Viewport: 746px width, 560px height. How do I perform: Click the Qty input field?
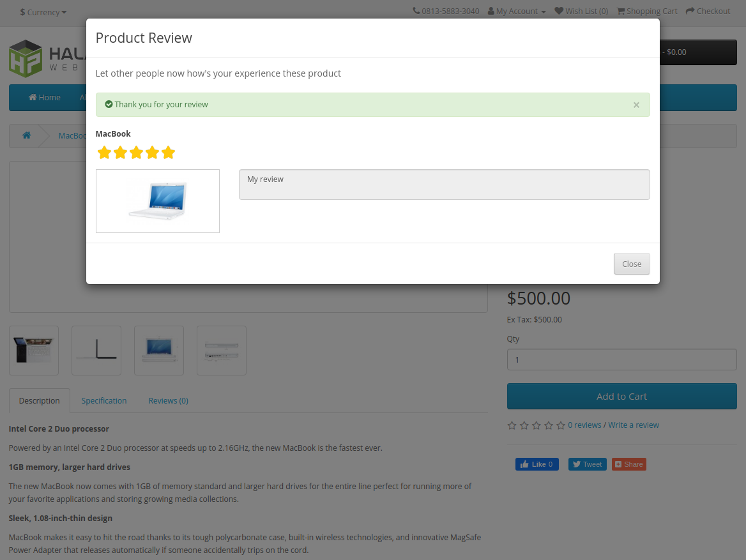[621, 359]
